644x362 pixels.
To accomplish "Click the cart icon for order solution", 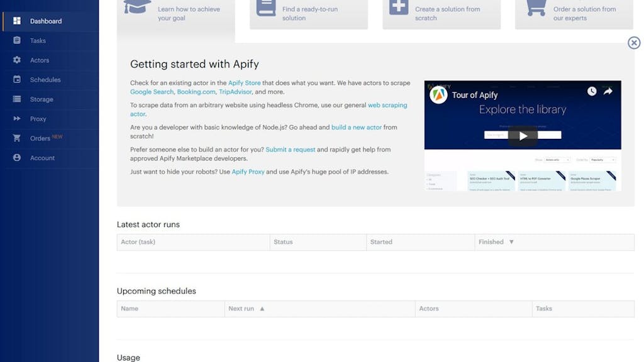I will 536,8.
